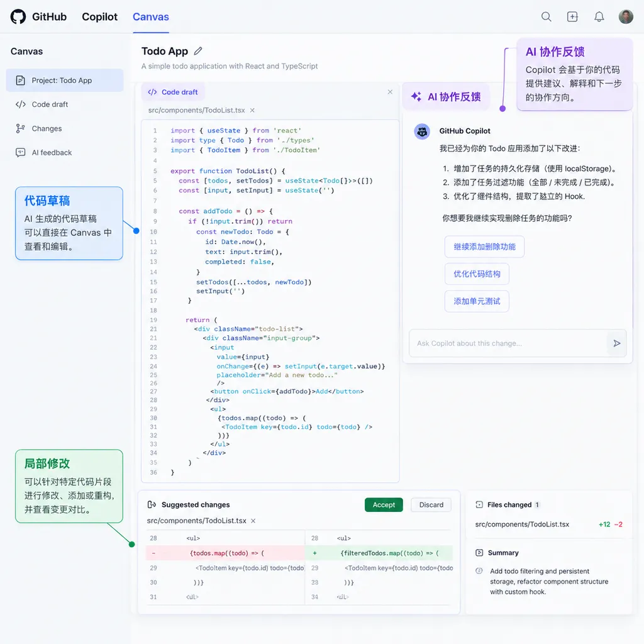Click the 继续添加删除功能 suggestion button

point(484,247)
